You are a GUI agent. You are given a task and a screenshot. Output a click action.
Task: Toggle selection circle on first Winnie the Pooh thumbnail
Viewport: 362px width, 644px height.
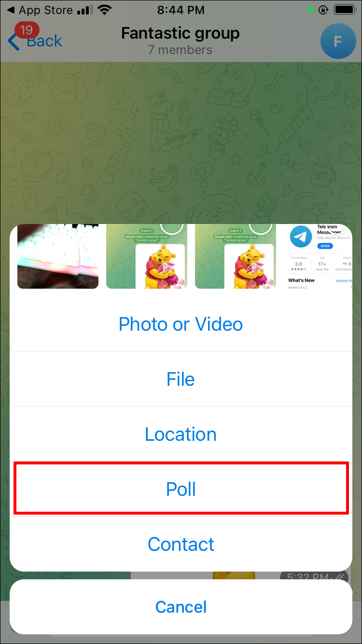pos(172,228)
